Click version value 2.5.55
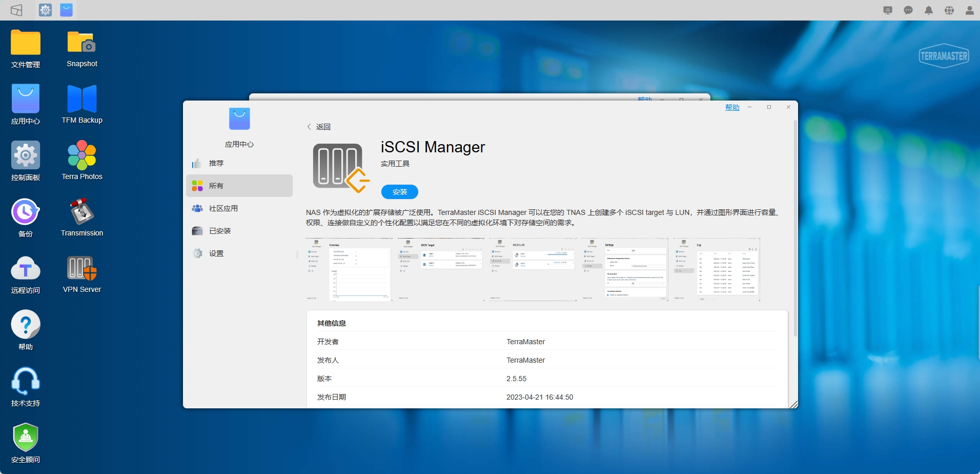This screenshot has height=474, width=980. [x=516, y=379]
